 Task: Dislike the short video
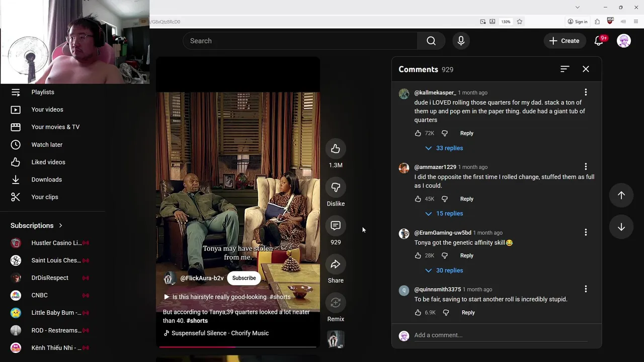click(x=336, y=188)
